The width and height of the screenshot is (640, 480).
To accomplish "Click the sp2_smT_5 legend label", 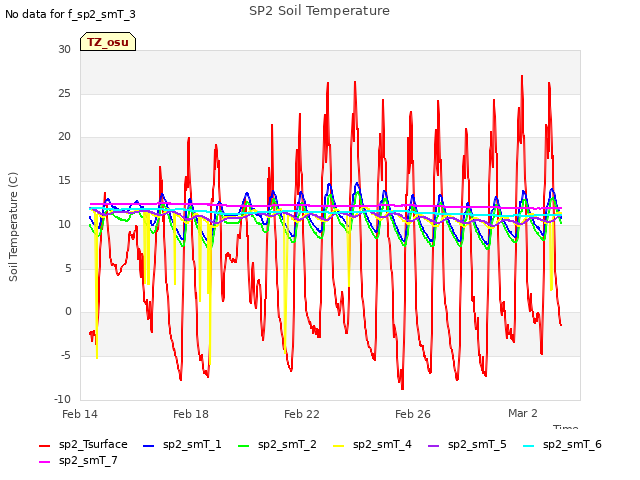I will click(477, 444).
